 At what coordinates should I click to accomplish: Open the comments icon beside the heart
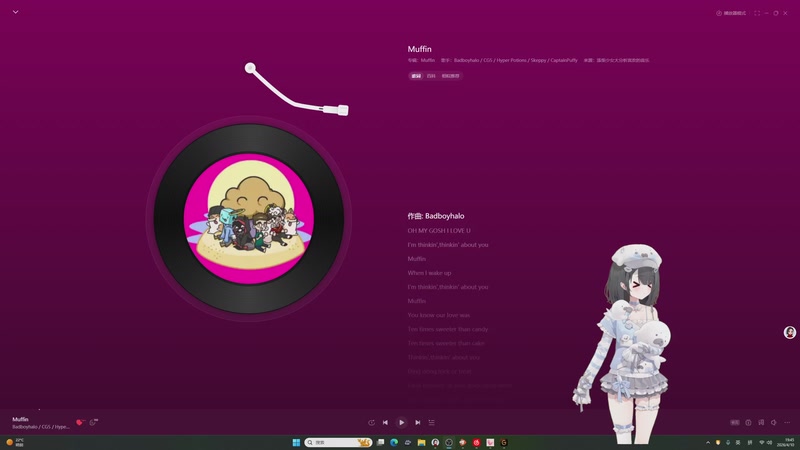pyautogui.click(x=93, y=422)
